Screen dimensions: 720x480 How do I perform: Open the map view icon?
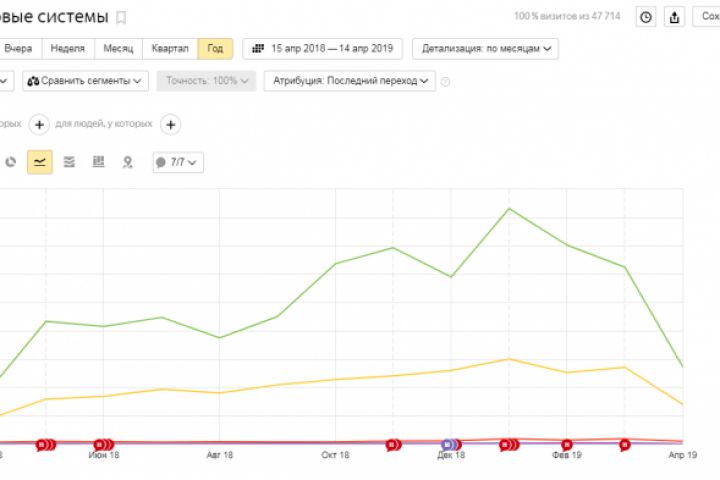[x=127, y=161]
